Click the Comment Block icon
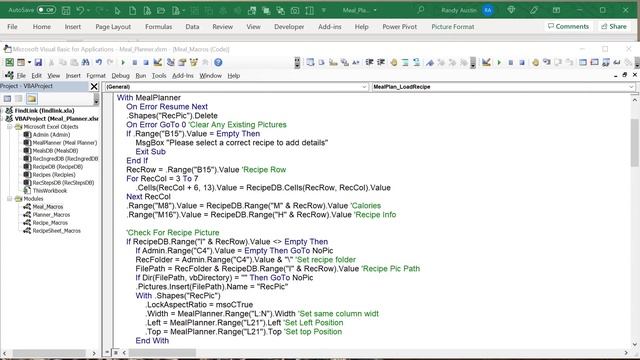Viewport: 640px width, 360px height. click(x=405, y=62)
